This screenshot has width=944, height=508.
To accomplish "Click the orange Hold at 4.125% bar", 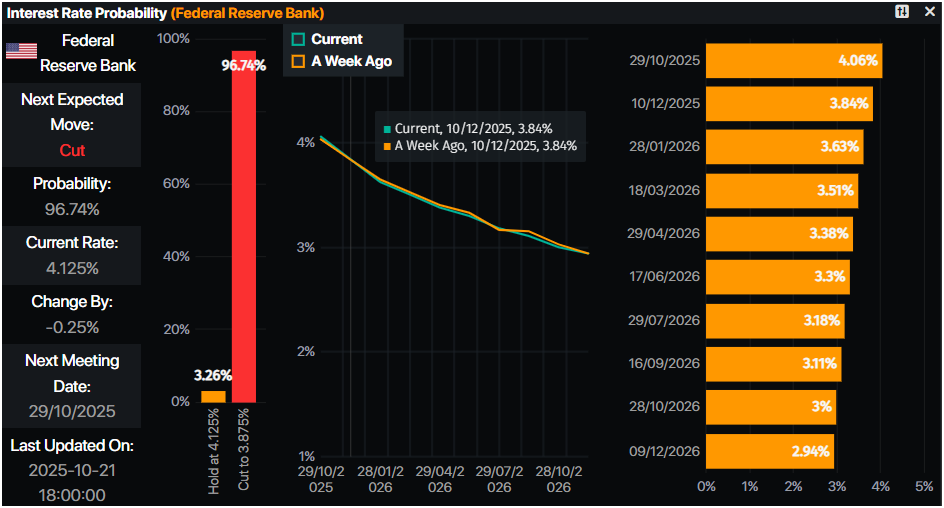I will coord(213,396).
